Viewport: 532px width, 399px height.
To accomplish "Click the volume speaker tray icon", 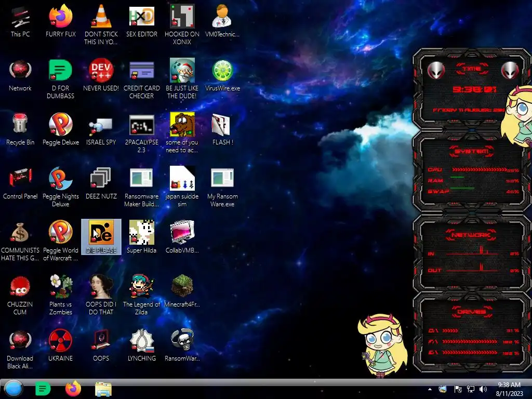I will [483, 389].
